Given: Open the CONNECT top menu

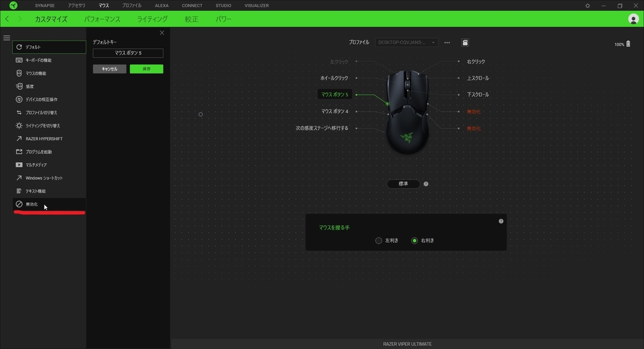Looking at the screenshot, I should pyautogui.click(x=192, y=5).
